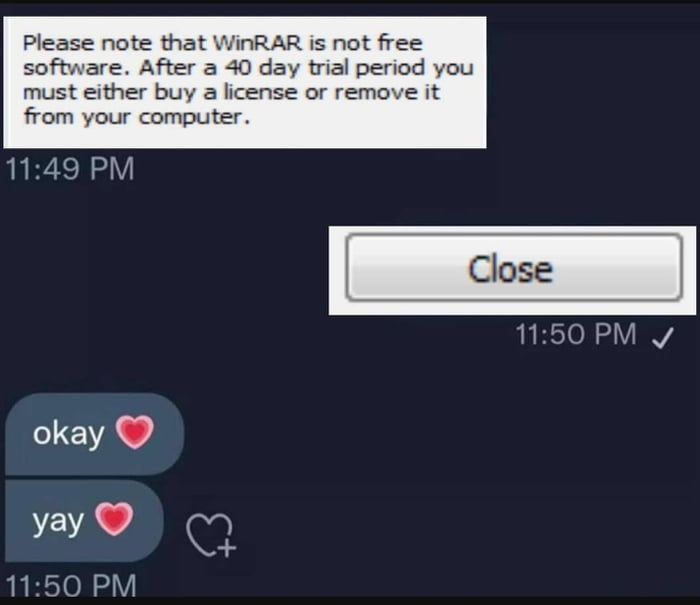The height and width of the screenshot is (605, 700).
Task: Click the word okay in the bubble
Action: tap(68, 433)
